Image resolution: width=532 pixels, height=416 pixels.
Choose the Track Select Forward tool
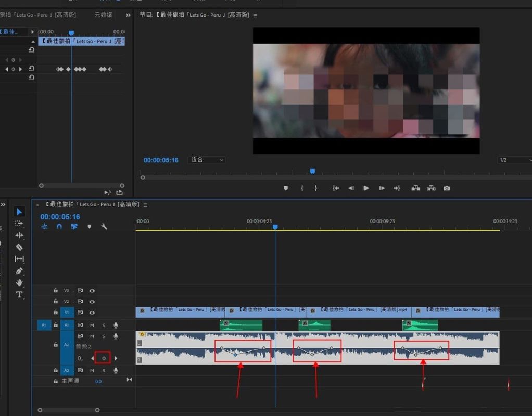click(x=19, y=223)
